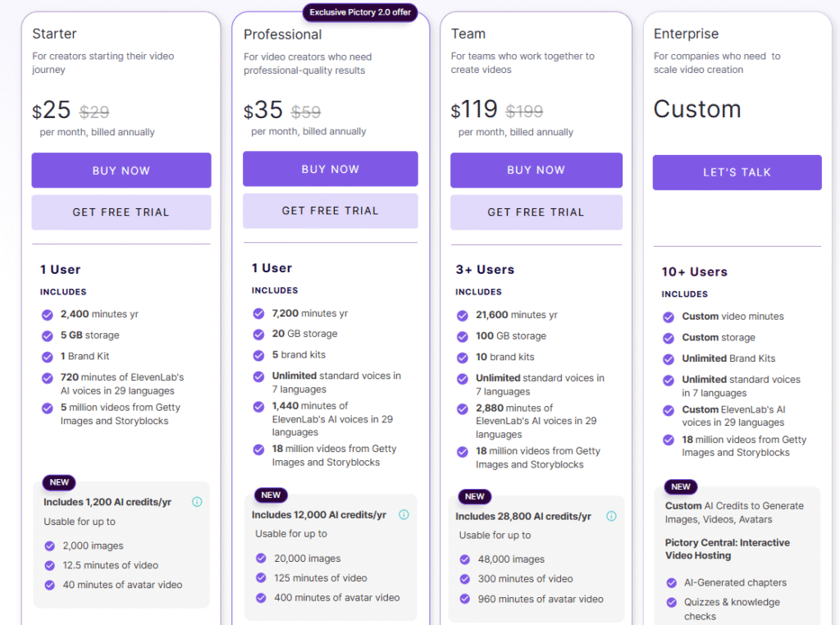This screenshot has width=840, height=625.
Task: Click checkmark beside 1,440 minutes of ElevenLab's
Action: pos(258,407)
